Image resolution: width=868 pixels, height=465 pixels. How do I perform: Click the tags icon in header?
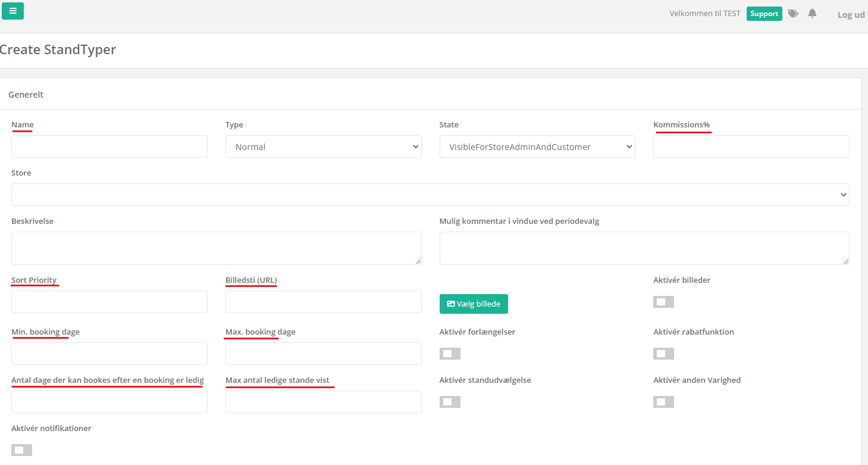point(793,14)
